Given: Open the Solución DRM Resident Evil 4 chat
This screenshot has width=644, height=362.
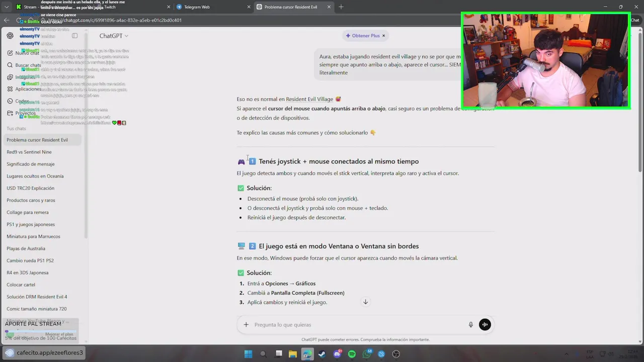Looking at the screenshot, I should coord(37,297).
